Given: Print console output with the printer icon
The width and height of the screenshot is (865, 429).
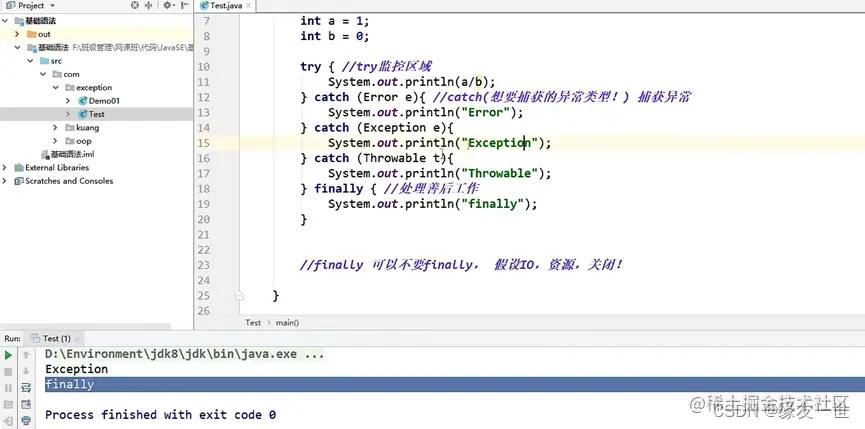Looking at the screenshot, I should [26, 421].
